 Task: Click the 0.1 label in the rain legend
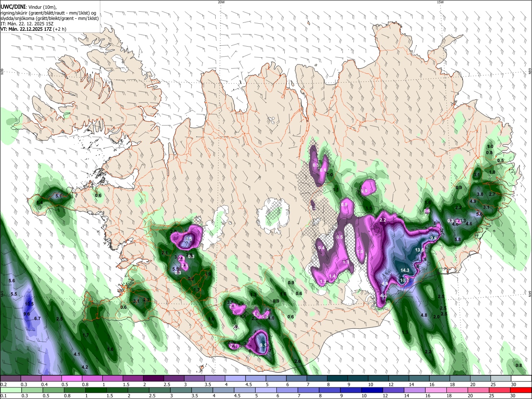[3, 396]
